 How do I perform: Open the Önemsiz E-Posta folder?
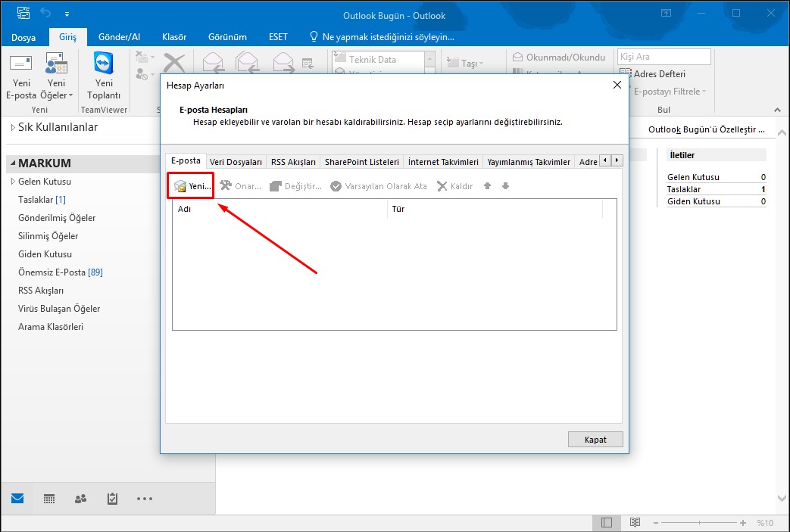point(61,272)
